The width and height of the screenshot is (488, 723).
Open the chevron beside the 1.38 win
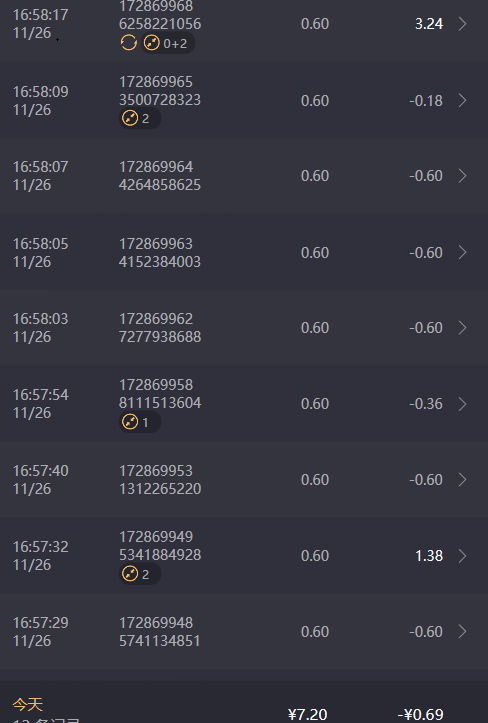[x=463, y=556]
